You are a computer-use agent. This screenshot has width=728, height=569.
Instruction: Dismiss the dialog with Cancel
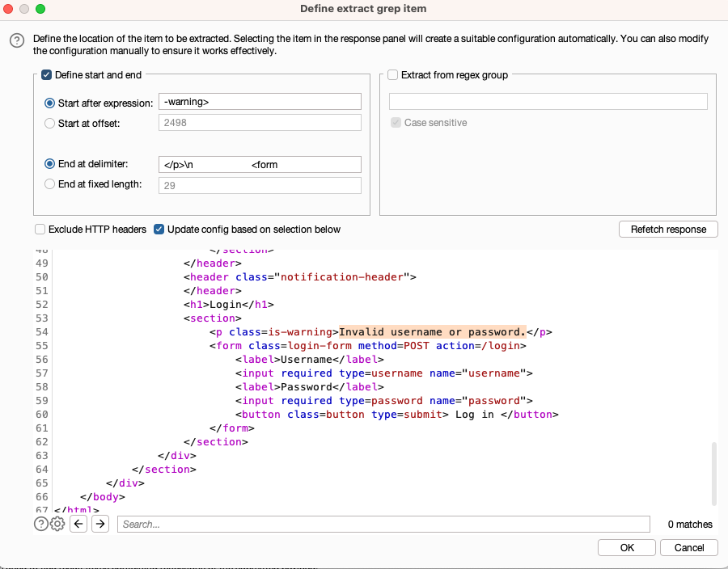point(688,547)
